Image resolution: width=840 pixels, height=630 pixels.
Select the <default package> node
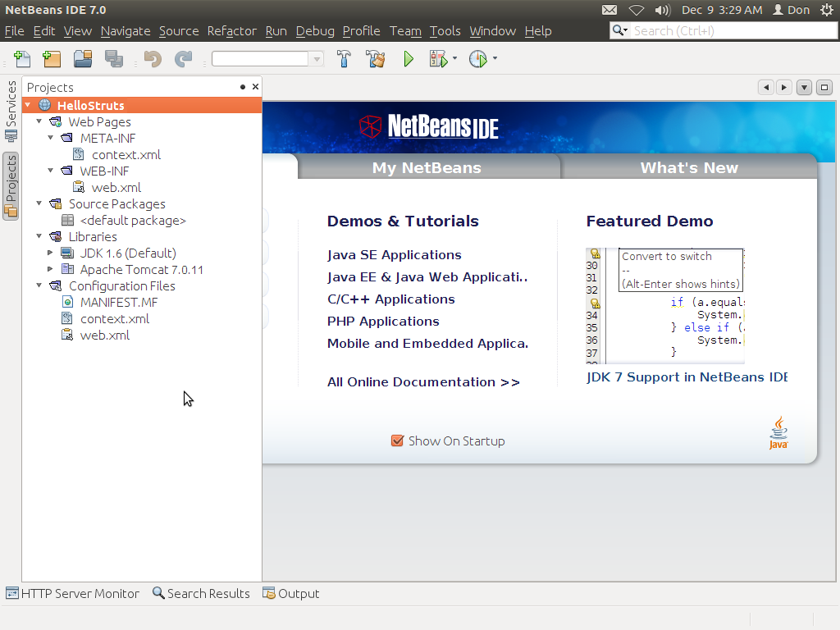click(x=133, y=220)
